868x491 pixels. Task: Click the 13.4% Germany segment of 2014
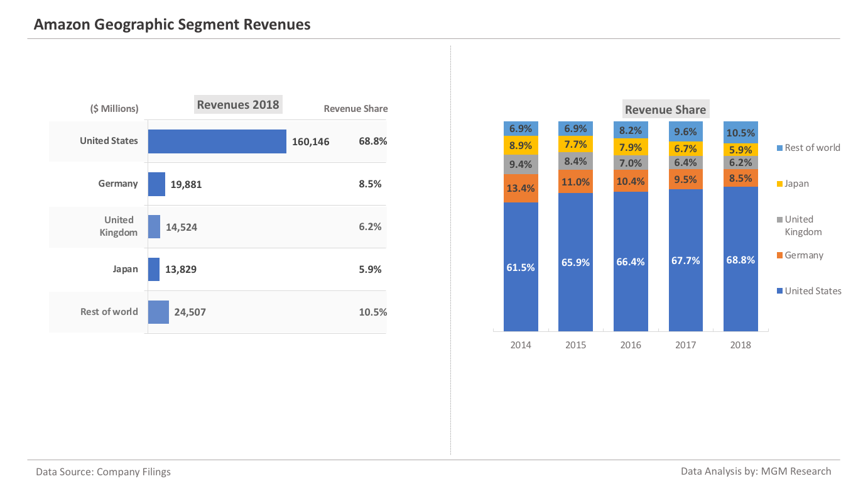[521, 188]
